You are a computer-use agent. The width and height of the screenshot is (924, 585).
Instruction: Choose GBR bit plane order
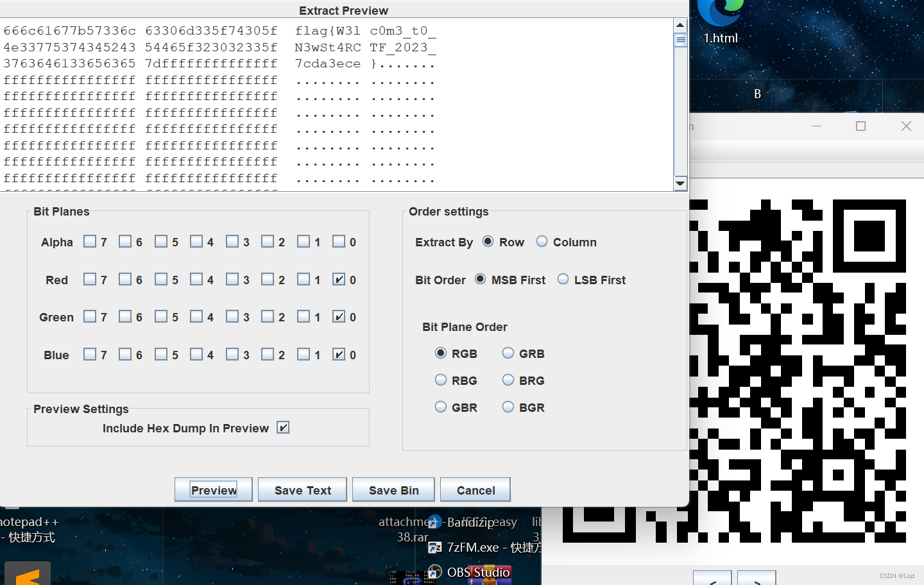pos(441,407)
